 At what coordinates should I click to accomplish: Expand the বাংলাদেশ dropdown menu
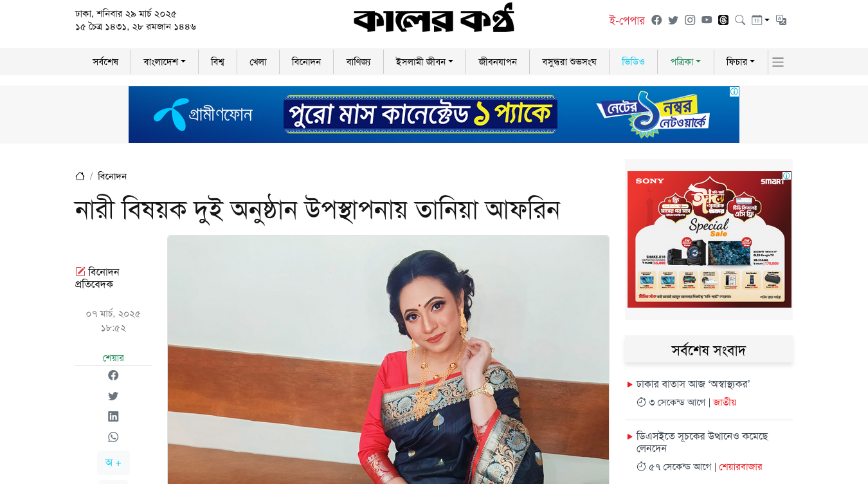point(165,62)
